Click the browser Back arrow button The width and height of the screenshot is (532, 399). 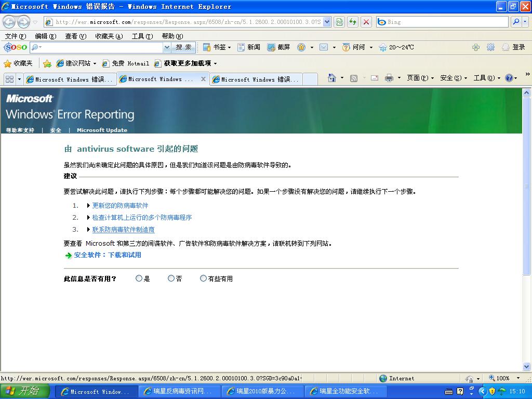(x=9, y=22)
